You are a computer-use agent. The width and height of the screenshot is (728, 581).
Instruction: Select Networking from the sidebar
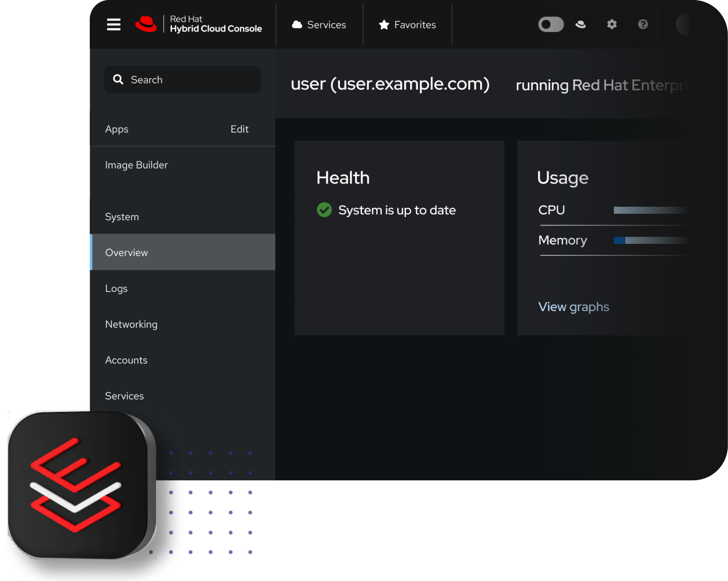131,324
